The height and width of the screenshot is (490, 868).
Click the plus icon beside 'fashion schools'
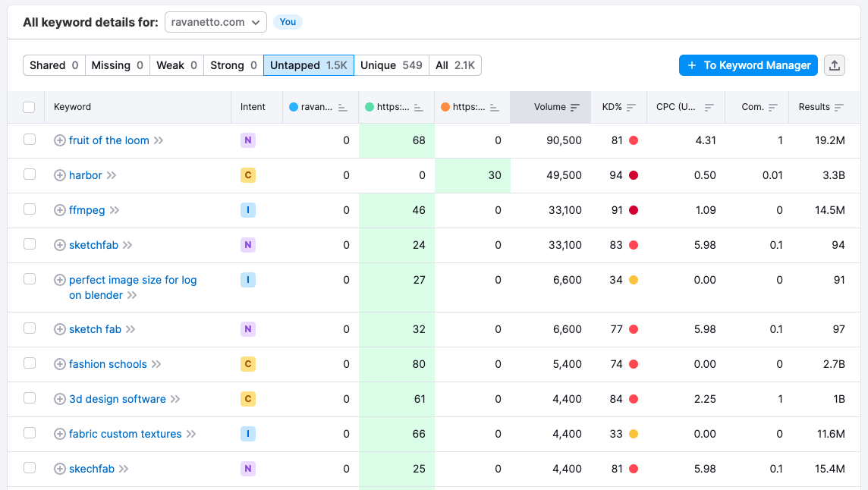point(60,364)
